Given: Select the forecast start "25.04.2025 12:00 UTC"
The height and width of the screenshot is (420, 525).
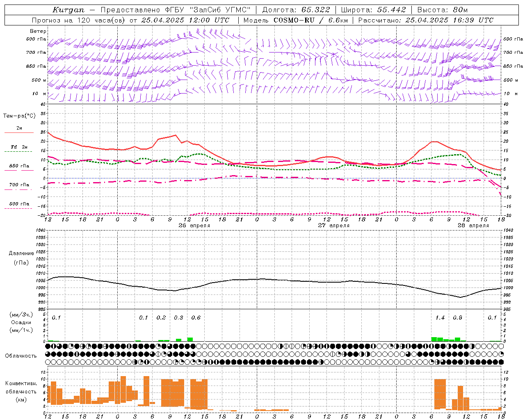Looking at the screenshot, I should (185, 20).
